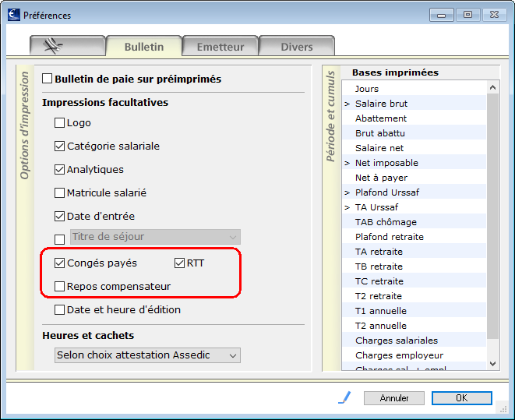Select the Net à payer row
Screen dimensions: 515x420
click(414, 178)
